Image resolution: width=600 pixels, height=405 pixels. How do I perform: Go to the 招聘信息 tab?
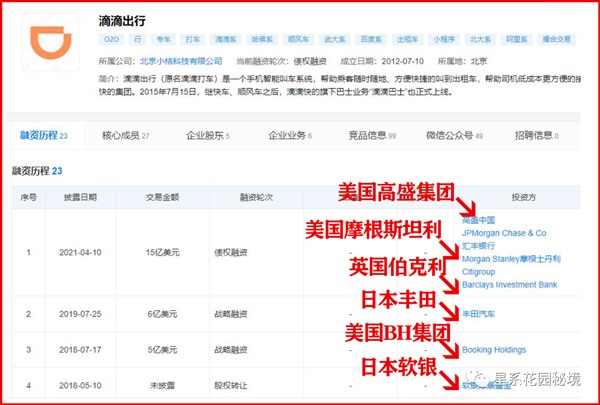point(536,136)
